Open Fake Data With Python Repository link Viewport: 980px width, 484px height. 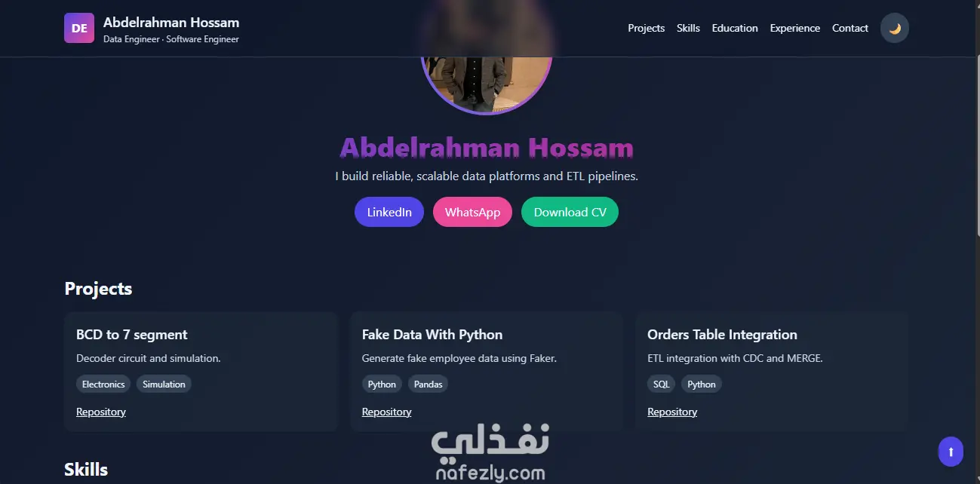tap(386, 412)
